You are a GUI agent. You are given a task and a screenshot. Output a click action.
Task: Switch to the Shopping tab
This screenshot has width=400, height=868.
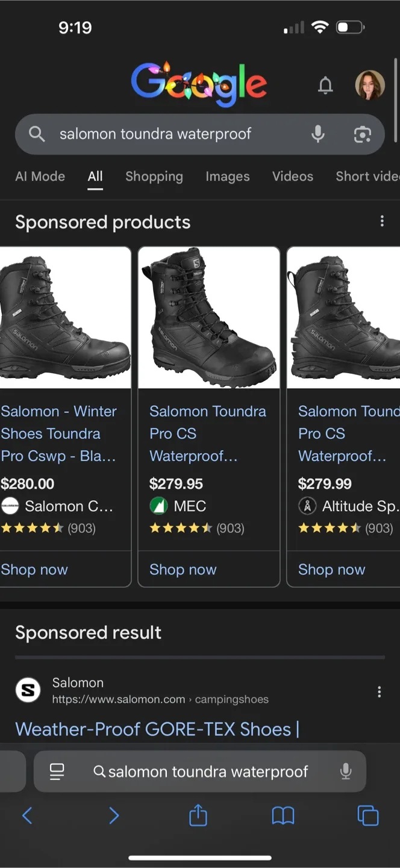(x=154, y=176)
